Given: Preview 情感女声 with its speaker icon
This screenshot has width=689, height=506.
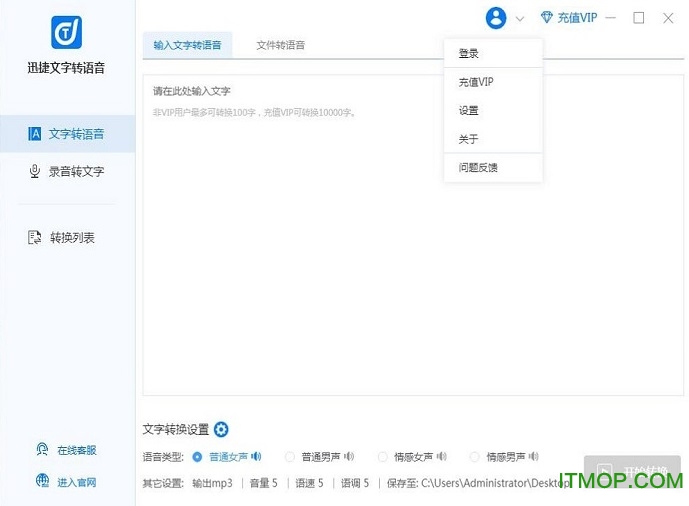Looking at the screenshot, I should [442, 457].
